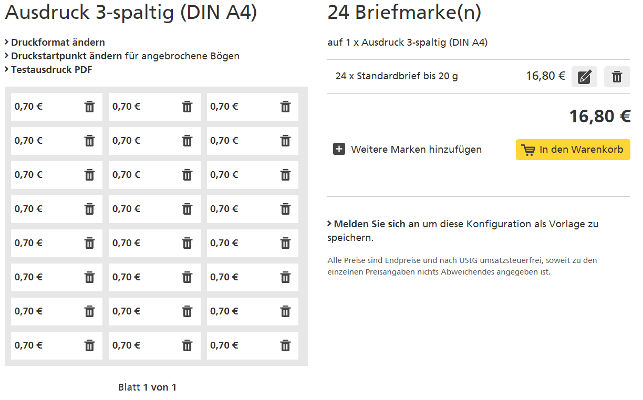This screenshot has width=643, height=400.
Task: Open the Druckformat ändern link
Action: tap(58, 42)
